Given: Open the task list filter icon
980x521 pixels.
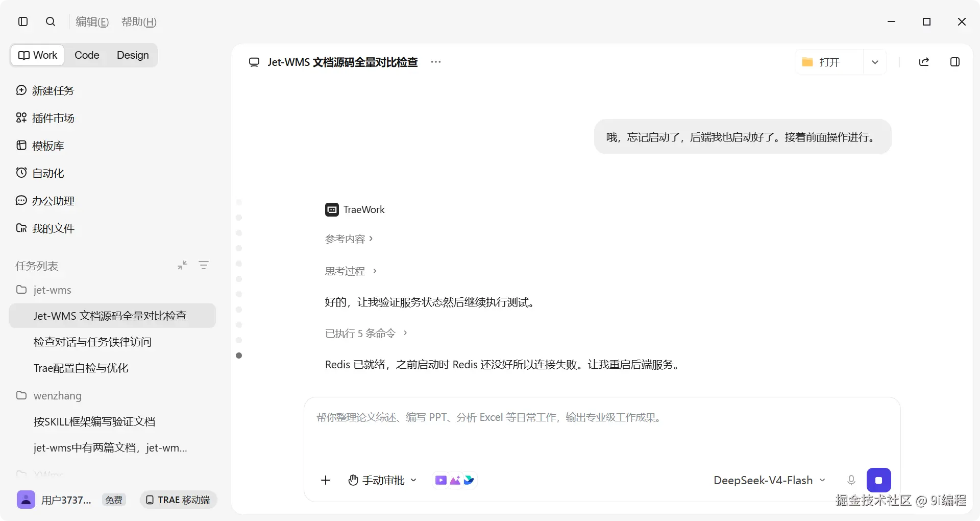Looking at the screenshot, I should [204, 265].
